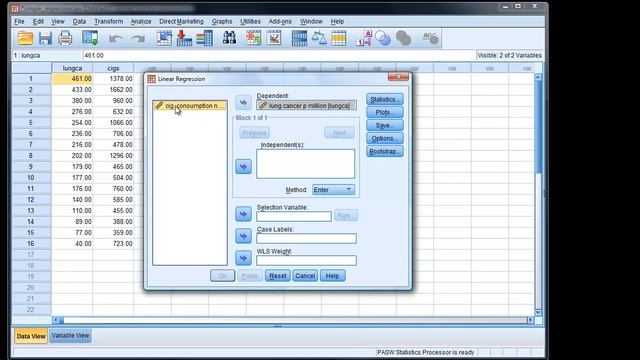Move variable into Independent(s) with the arrow
This screenshot has width=640, height=360.
click(x=243, y=167)
